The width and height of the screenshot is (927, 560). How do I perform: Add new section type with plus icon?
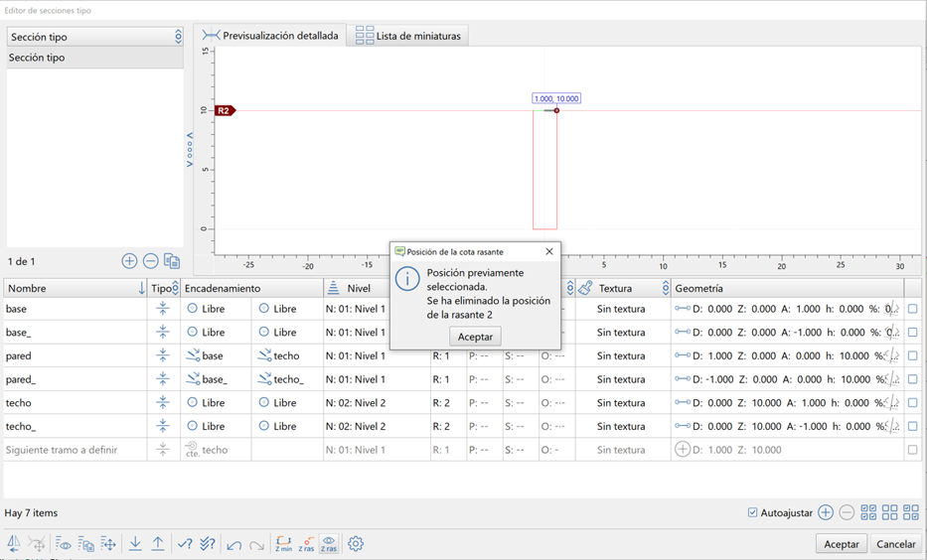(129, 261)
